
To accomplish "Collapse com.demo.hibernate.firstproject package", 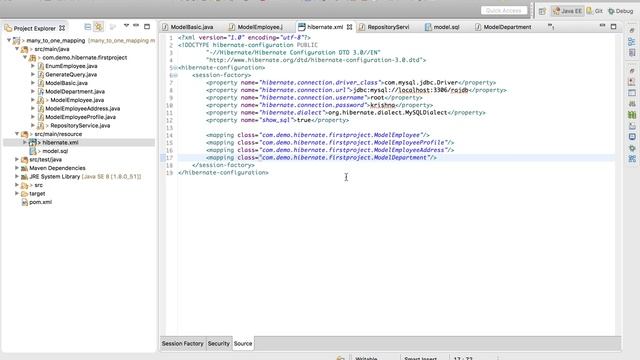I will pyautogui.click(x=25, y=58).
